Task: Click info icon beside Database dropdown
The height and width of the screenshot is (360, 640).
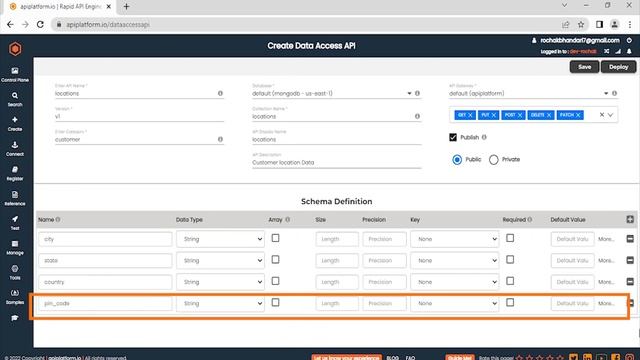Action: [417, 93]
